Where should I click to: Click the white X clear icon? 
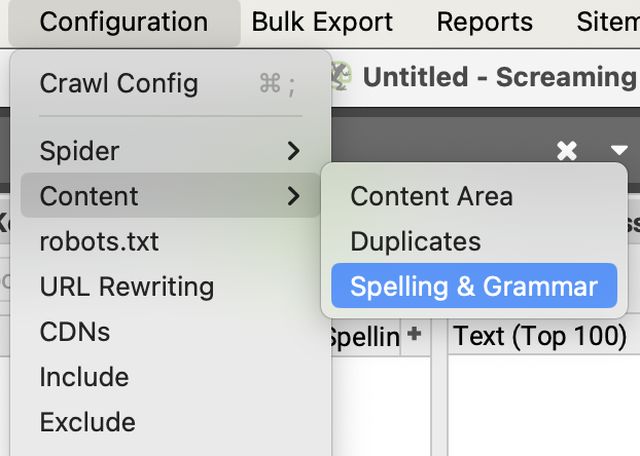point(567,151)
